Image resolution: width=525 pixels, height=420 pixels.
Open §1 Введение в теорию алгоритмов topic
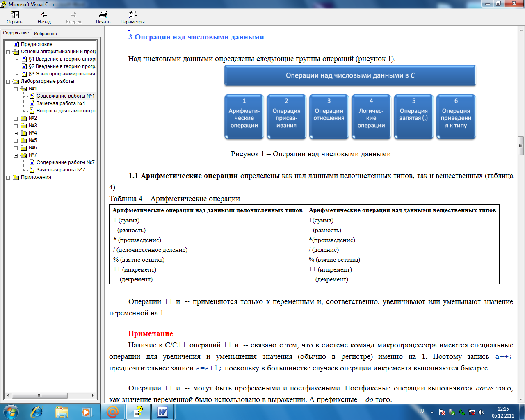click(62, 59)
